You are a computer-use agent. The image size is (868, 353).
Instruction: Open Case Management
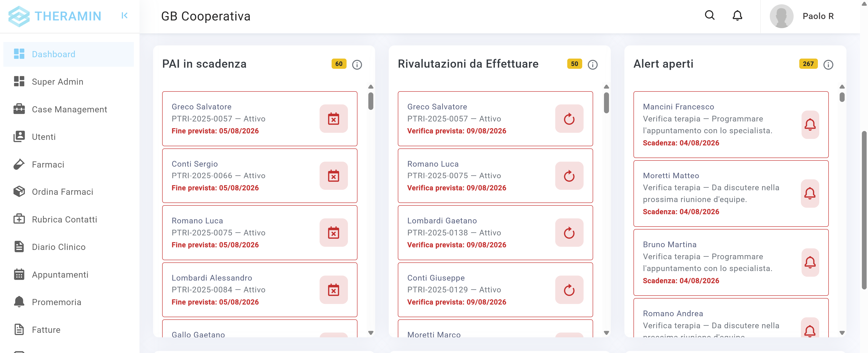point(68,109)
